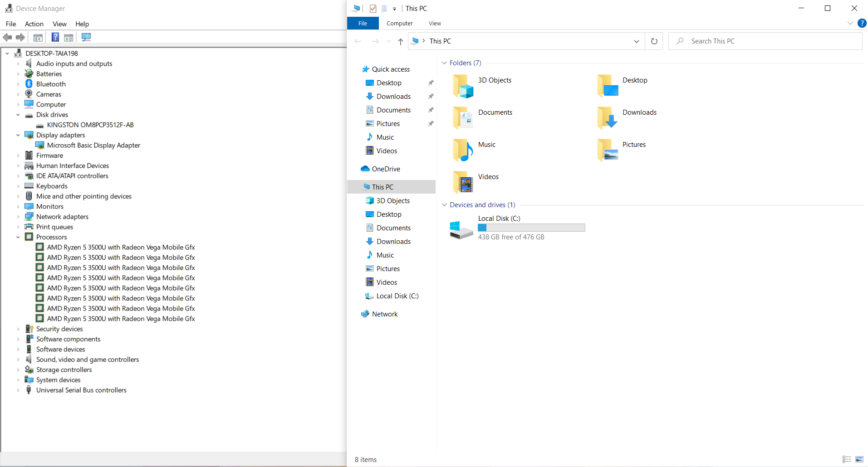This screenshot has width=868, height=467.
Task: Switch to details view in status bar
Action: tap(846, 459)
